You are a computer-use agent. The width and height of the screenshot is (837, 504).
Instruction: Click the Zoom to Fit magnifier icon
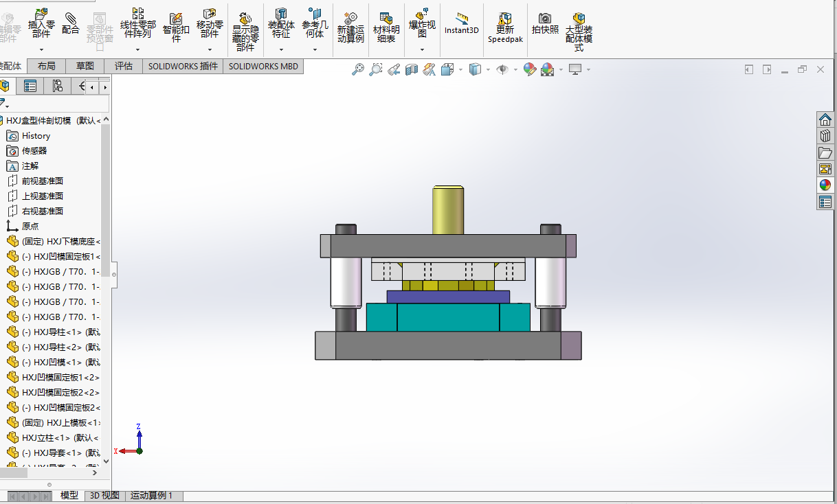coord(358,69)
